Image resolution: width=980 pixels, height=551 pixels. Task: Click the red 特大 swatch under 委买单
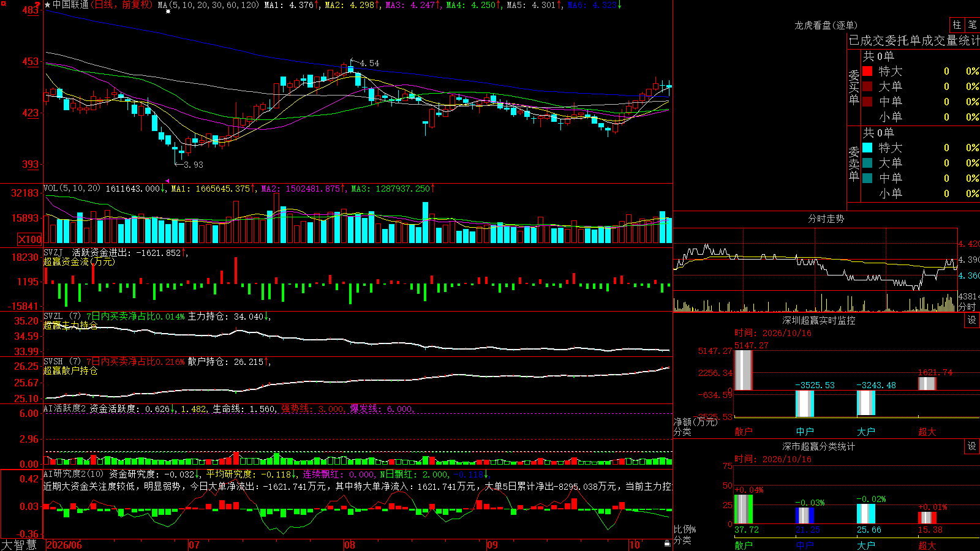pyautogui.click(x=867, y=71)
